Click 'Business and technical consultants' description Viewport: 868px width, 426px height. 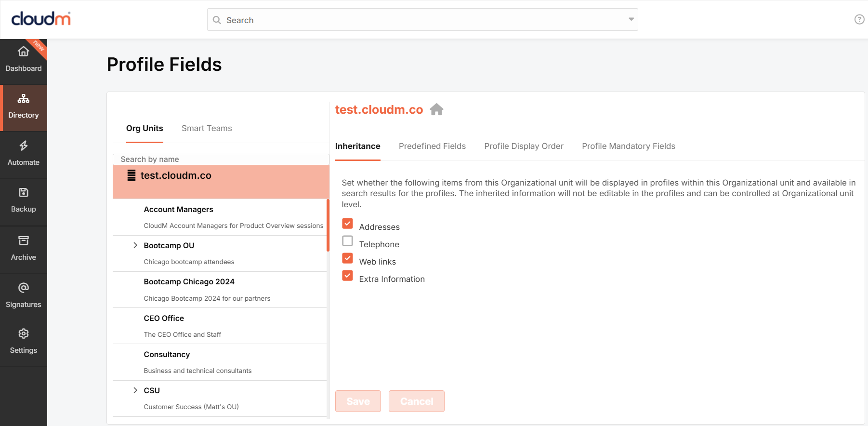pyautogui.click(x=197, y=371)
